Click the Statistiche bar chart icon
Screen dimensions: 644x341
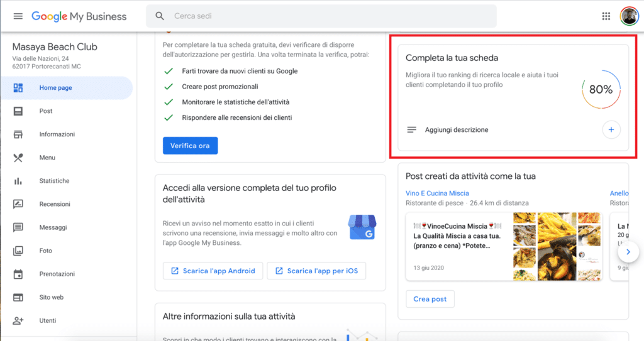click(18, 181)
